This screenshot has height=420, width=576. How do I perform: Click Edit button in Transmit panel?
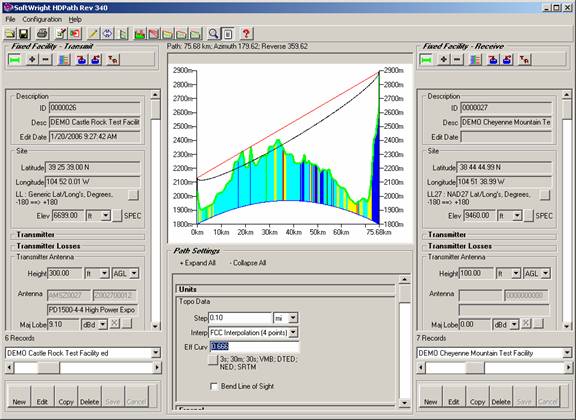click(x=42, y=396)
